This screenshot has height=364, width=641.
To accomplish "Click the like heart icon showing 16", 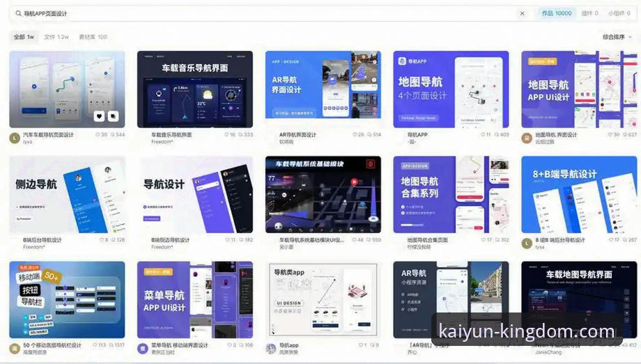I will (x=226, y=134).
